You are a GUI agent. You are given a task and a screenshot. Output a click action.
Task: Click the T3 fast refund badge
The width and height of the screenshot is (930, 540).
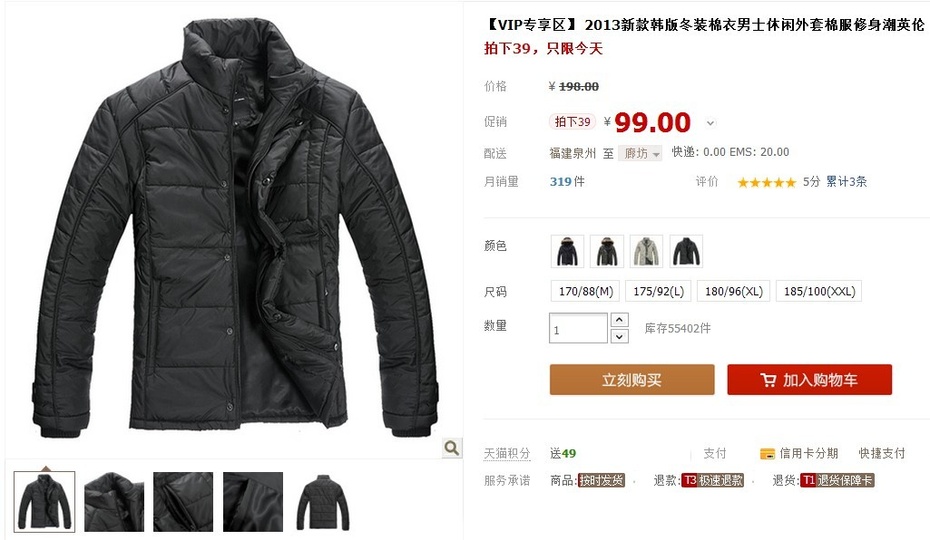[713, 480]
